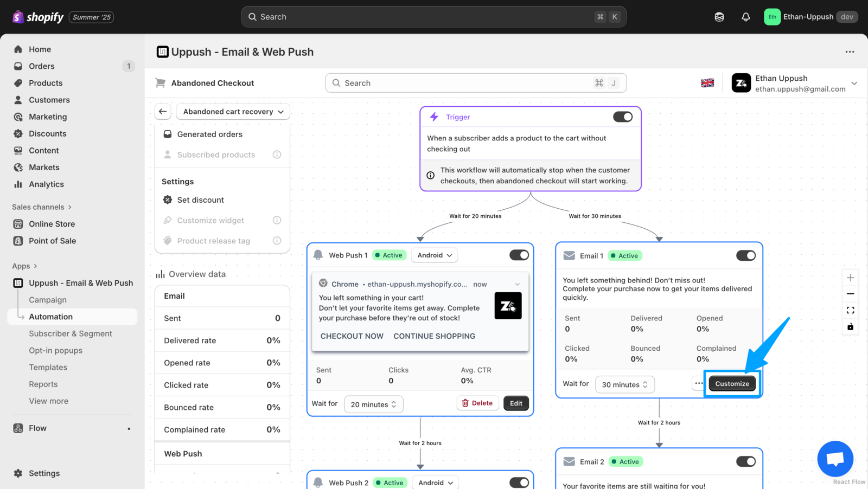Open Web Push 1 Android platform dropdown
This screenshot has height=489, width=868.
coord(435,255)
